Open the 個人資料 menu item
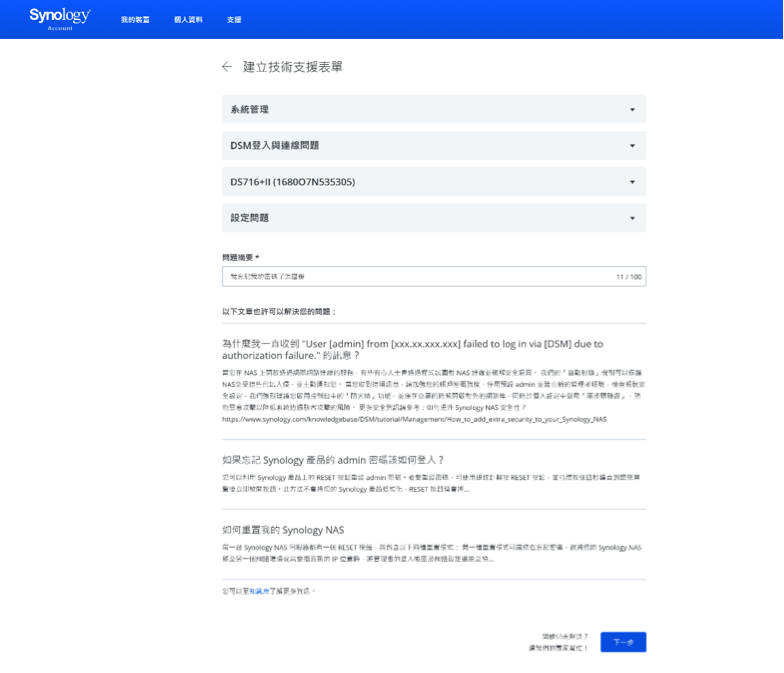This screenshot has height=673, width=784. point(188,20)
